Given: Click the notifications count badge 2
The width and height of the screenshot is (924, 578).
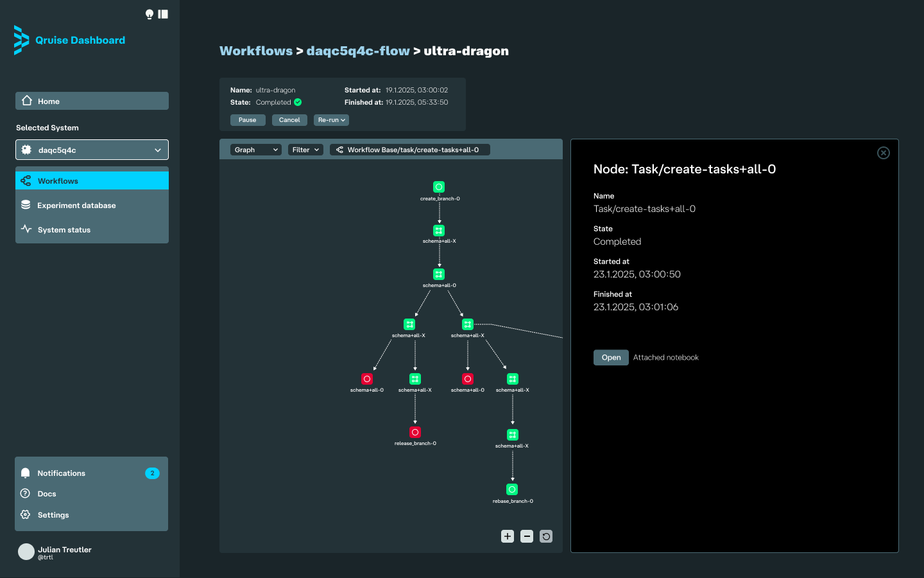Looking at the screenshot, I should click(152, 473).
